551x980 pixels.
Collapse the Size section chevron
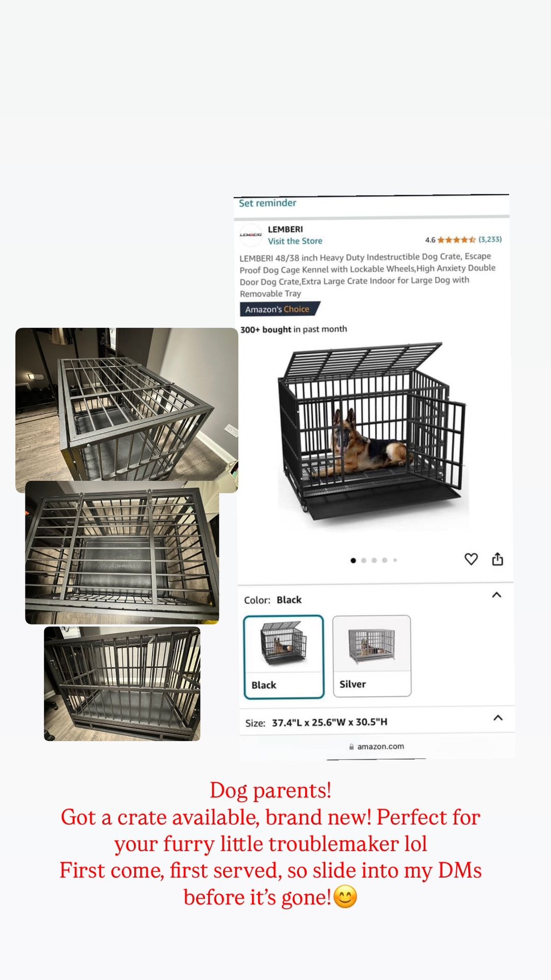click(498, 718)
